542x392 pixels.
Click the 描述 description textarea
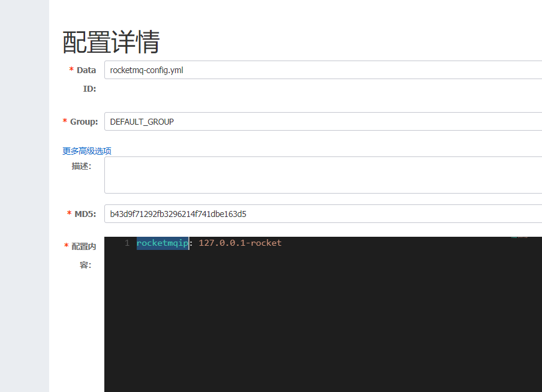[323, 175]
